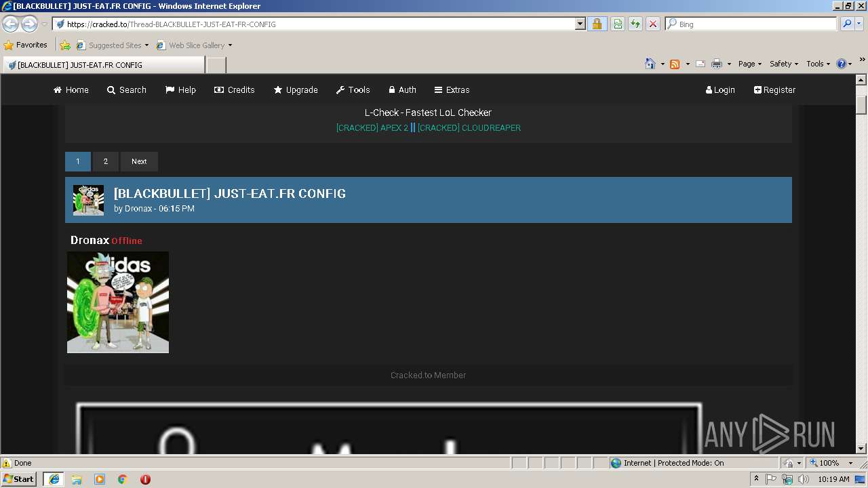Click the Next page button

click(139, 161)
